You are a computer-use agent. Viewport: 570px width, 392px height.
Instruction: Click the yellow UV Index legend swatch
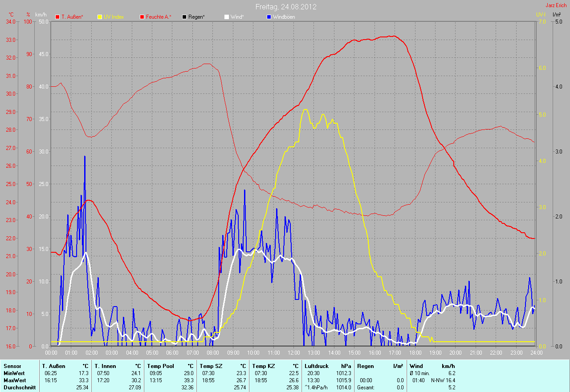[x=100, y=17]
